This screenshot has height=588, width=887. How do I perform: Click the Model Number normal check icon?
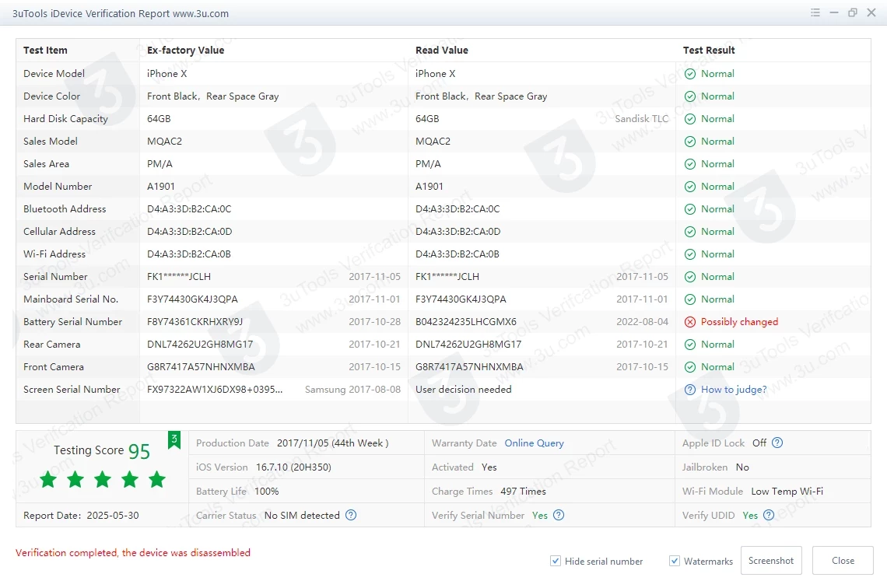tap(690, 187)
